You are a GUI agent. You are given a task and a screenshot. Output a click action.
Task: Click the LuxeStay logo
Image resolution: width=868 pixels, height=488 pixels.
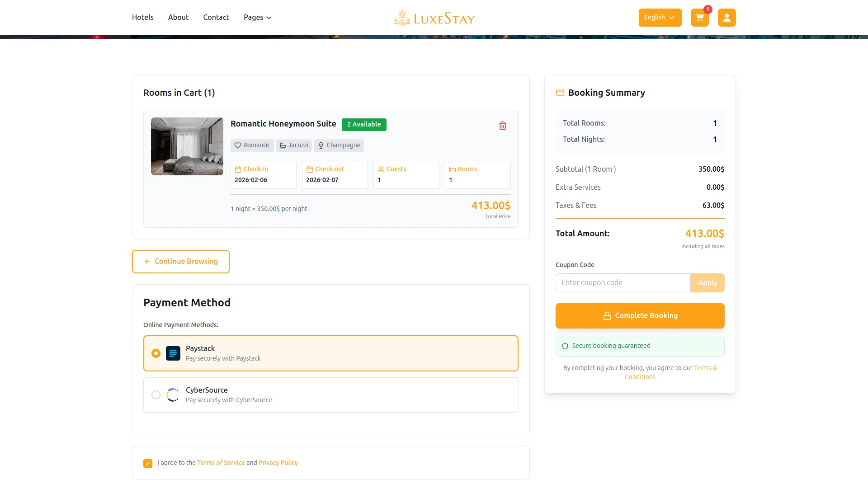coord(434,17)
